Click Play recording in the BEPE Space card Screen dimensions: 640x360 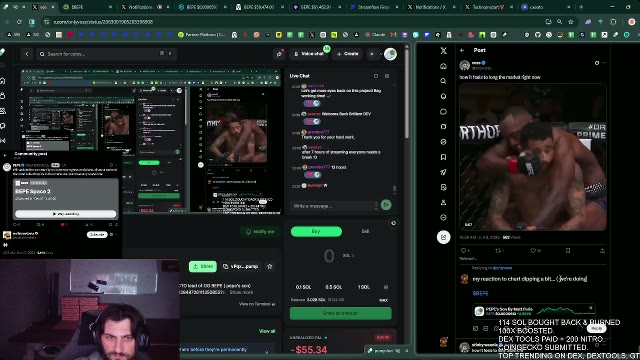tap(66, 213)
